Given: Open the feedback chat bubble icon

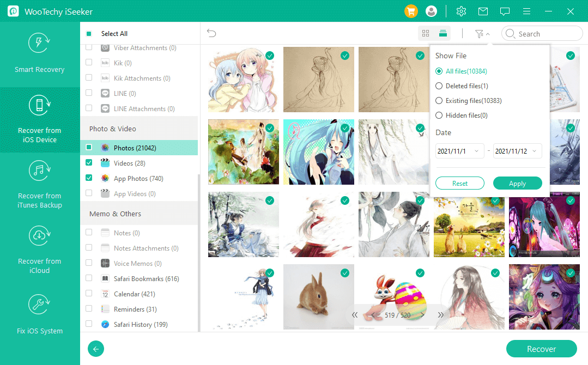Looking at the screenshot, I should pyautogui.click(x=505, y=11).
